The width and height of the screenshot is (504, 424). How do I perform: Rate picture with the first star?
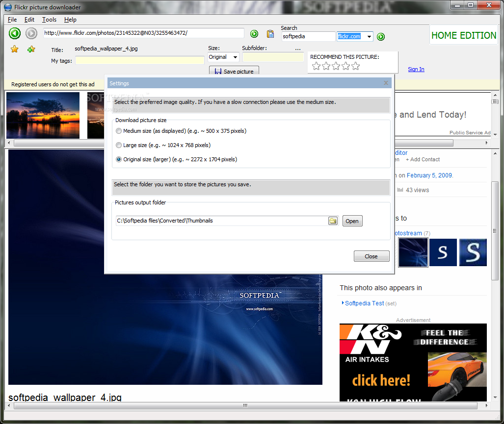click(x=316, y=66)
